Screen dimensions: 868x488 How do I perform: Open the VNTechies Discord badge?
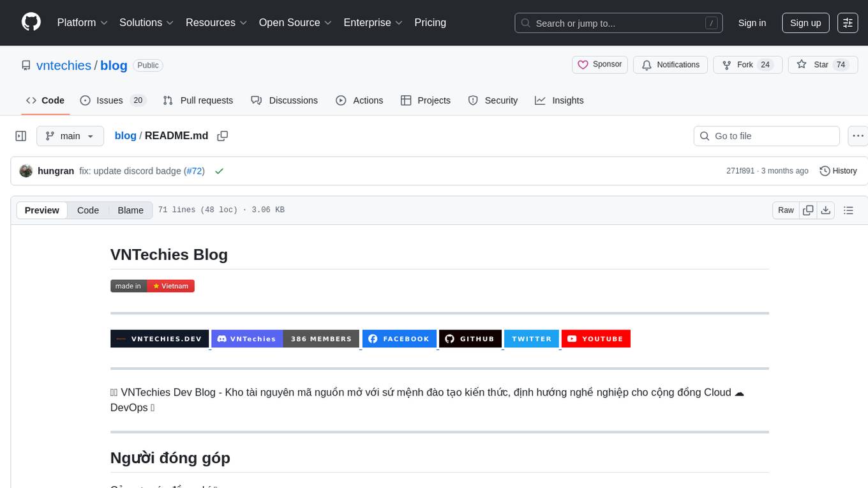click(285, 339)
